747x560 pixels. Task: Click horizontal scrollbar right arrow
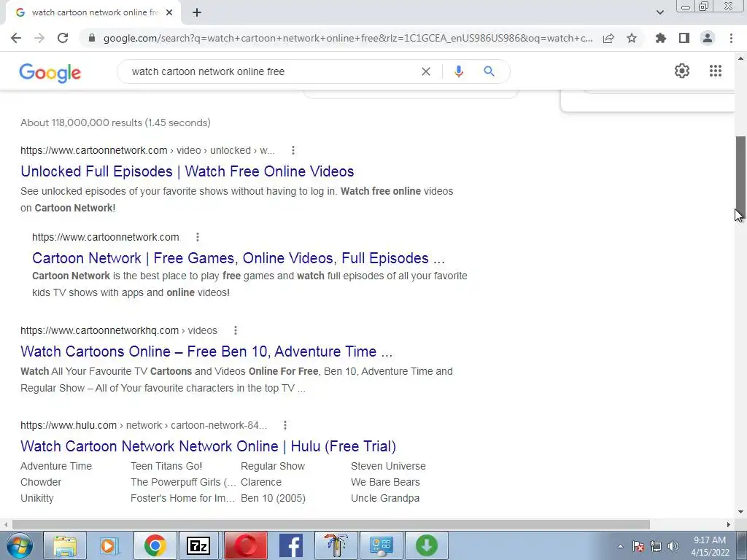pyautogui.click(x=729, y=524)
